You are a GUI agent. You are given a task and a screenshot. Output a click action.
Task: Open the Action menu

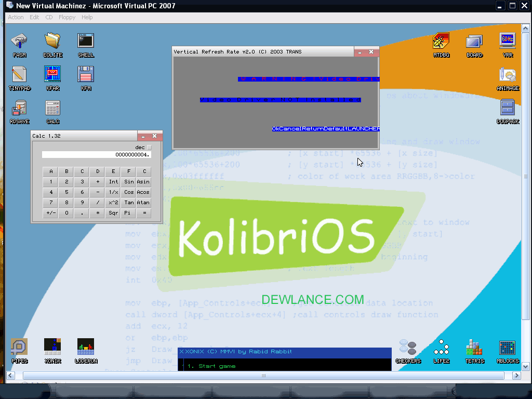pyautogui.click(x=16, y=17)
